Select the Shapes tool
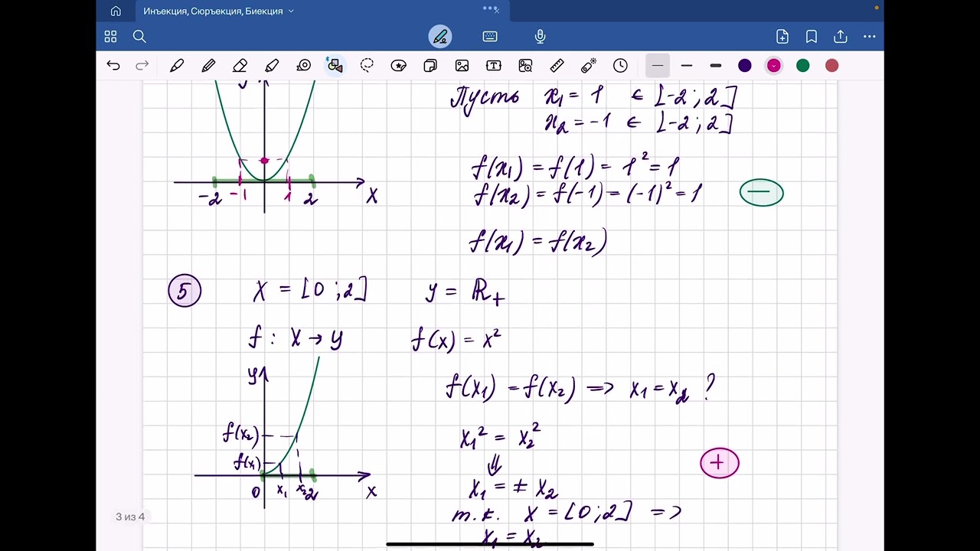This screenshot has height=551, width=980. click(335, 66)
